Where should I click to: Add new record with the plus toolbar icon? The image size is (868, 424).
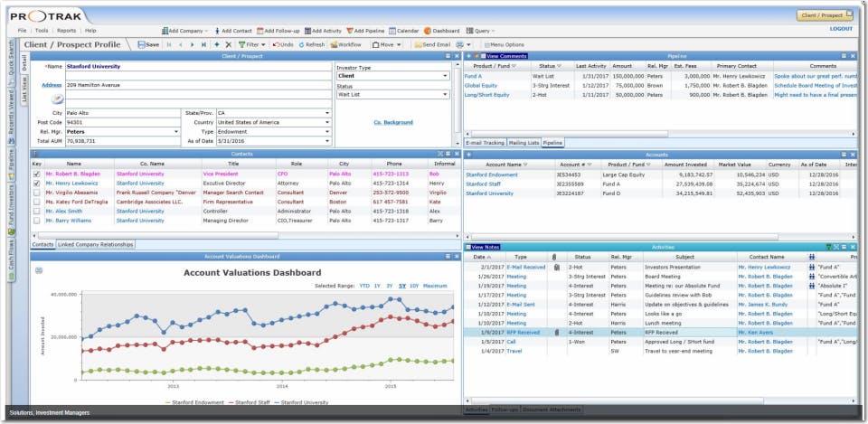point(216,45)
